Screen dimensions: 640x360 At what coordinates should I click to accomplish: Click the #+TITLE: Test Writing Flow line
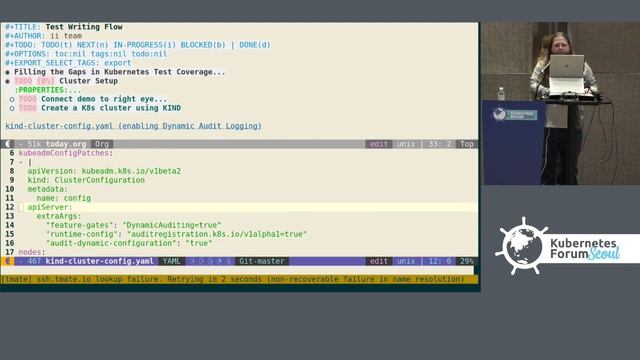[x=64, y=27]
